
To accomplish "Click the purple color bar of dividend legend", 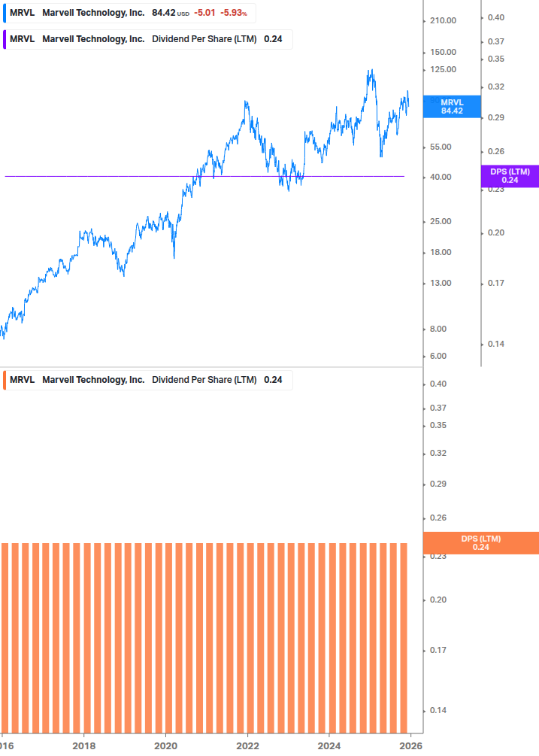I will click(x=5, y=40).
